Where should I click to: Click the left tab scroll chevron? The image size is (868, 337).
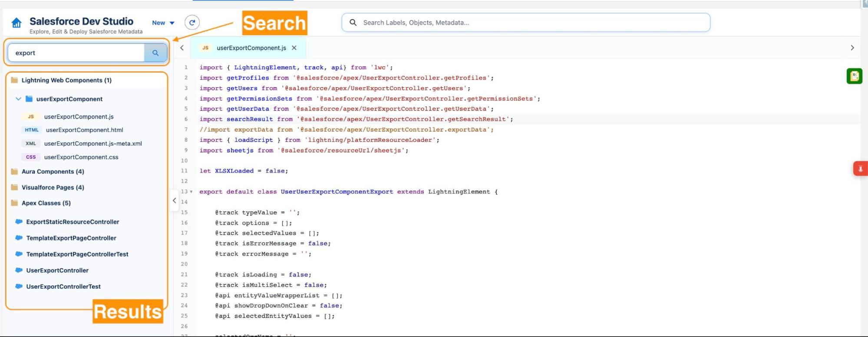click(x=182, y=48)
